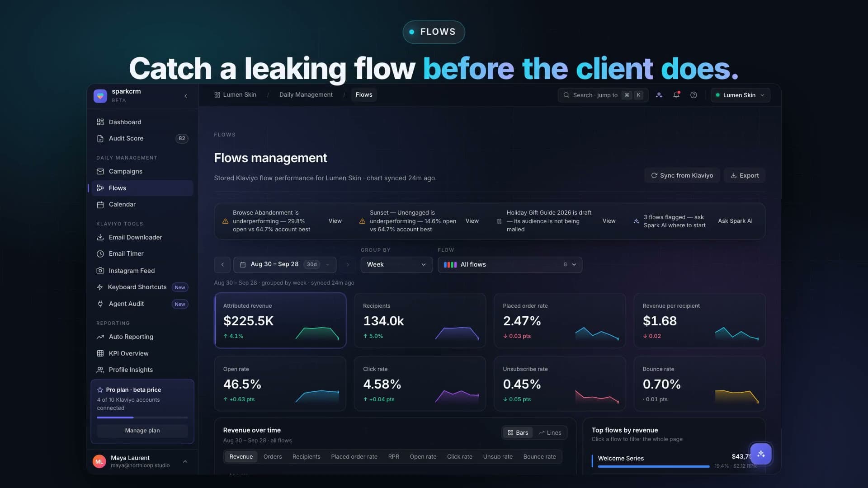The image size is (868, 488).
Task: Open Keyboard Shortcuts item
Action: pyautogui.click(x=142, y=287)
